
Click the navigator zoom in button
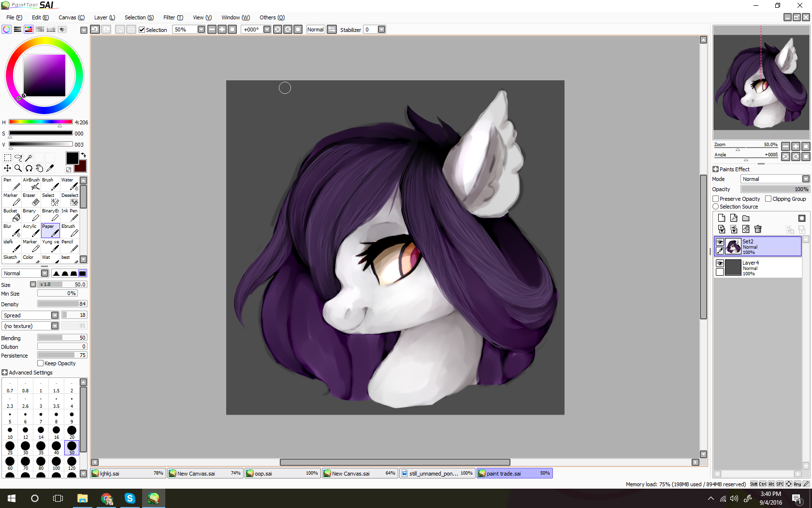point(796,146)
